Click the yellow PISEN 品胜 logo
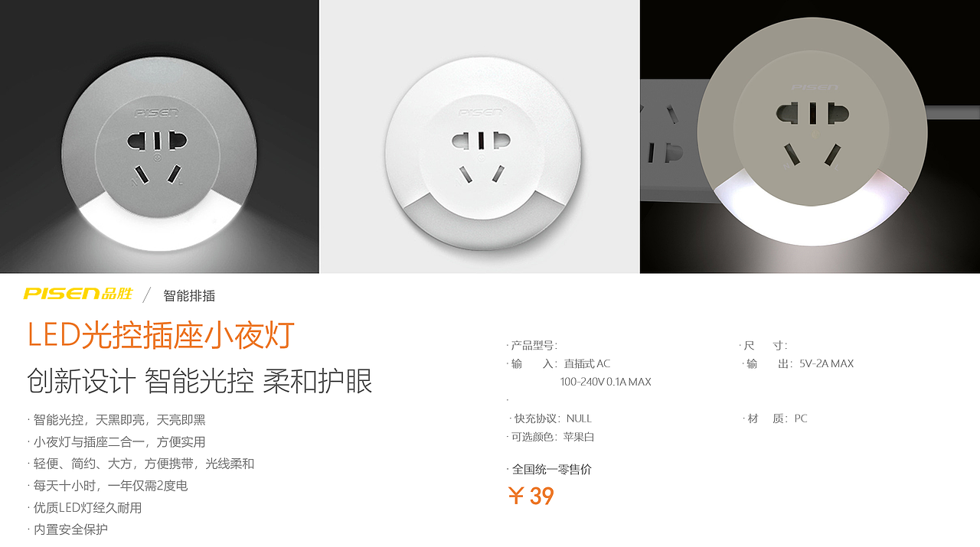This screenshot has width=980, height=547. (78, 294)
